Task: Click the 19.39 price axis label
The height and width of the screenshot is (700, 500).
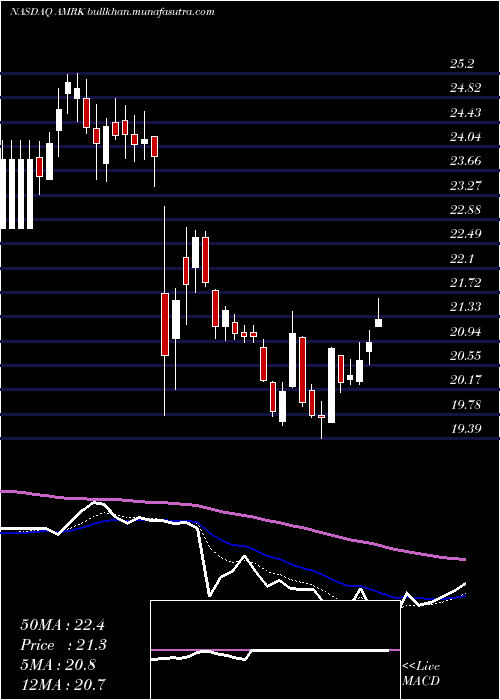Action: pyautogui.click(x=465, y=429)
